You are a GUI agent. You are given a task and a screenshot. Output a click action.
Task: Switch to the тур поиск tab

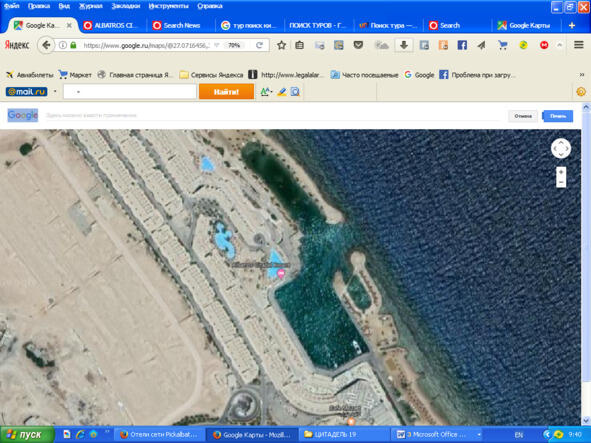[249, 25]
